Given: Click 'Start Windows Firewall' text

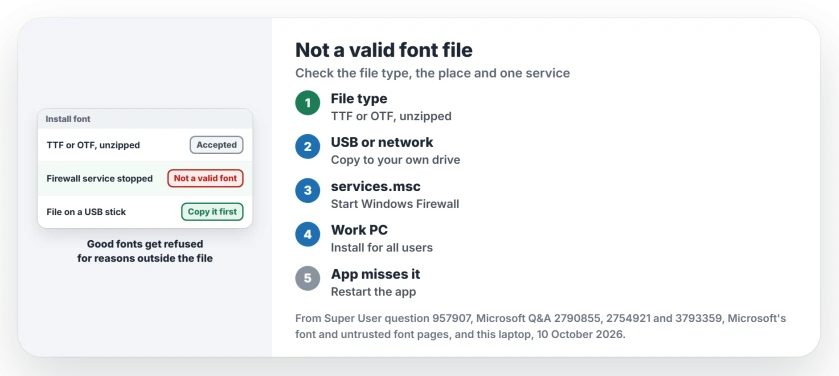Looking at the screenshot, I should pos(395,204).
